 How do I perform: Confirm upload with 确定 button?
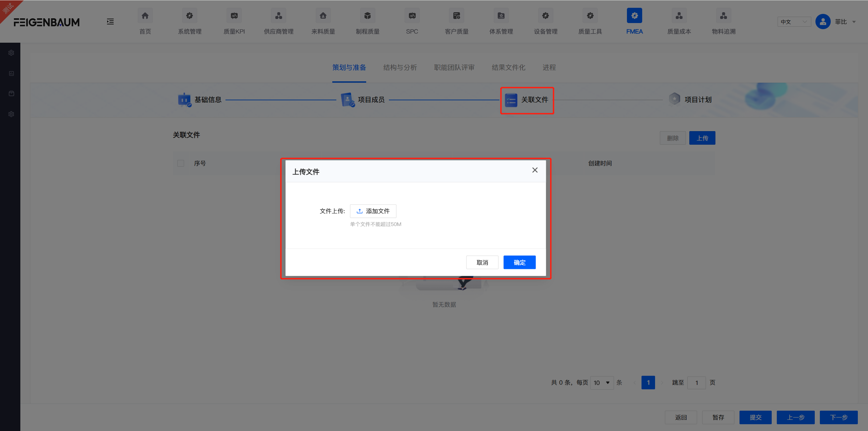519,262
